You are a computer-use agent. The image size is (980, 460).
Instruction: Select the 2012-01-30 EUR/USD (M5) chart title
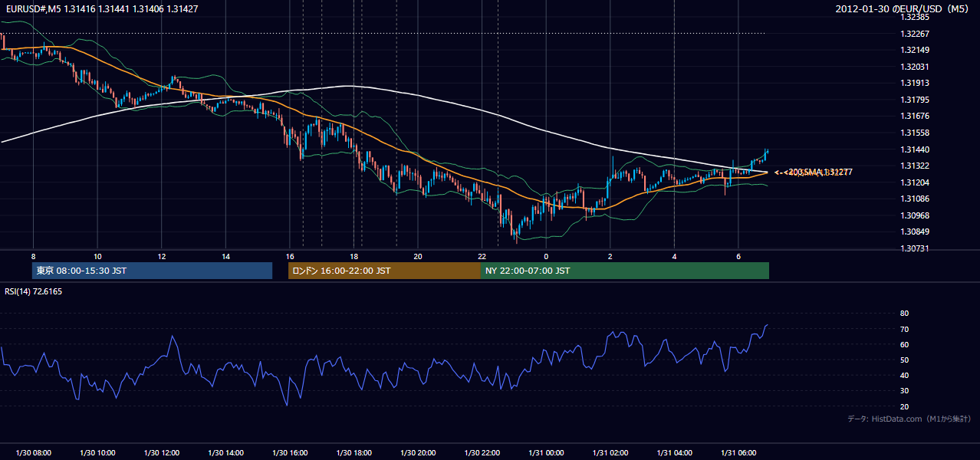(903, 8)
